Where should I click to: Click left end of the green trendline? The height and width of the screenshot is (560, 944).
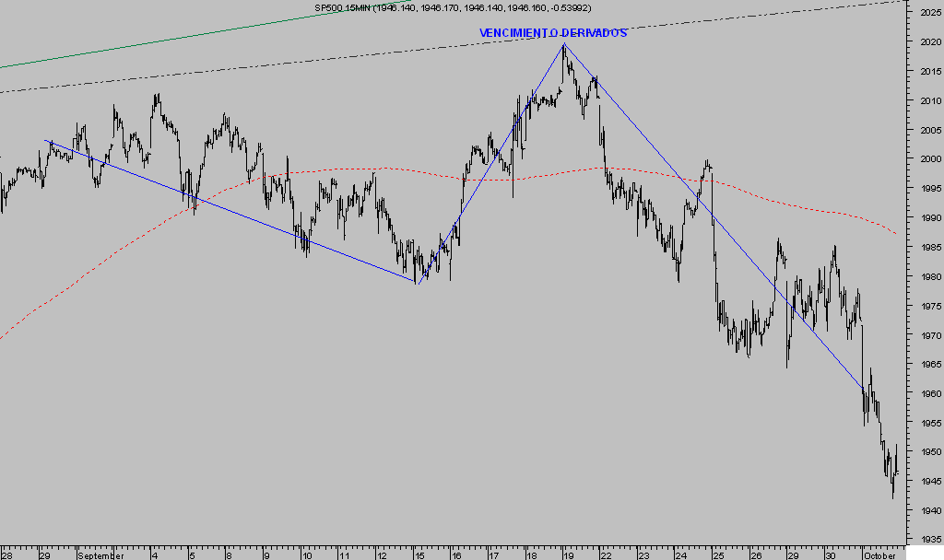tap(2, 67)
